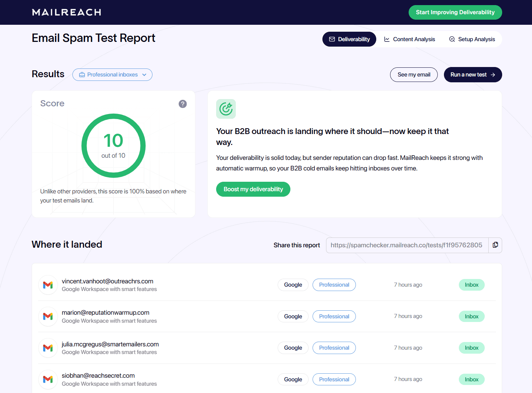Image resolution: width=532 pixels, height=393 pixels.
Task: Click Professional tag on marion@reputationwarmup.com row
Action: [x=334, y=317]
